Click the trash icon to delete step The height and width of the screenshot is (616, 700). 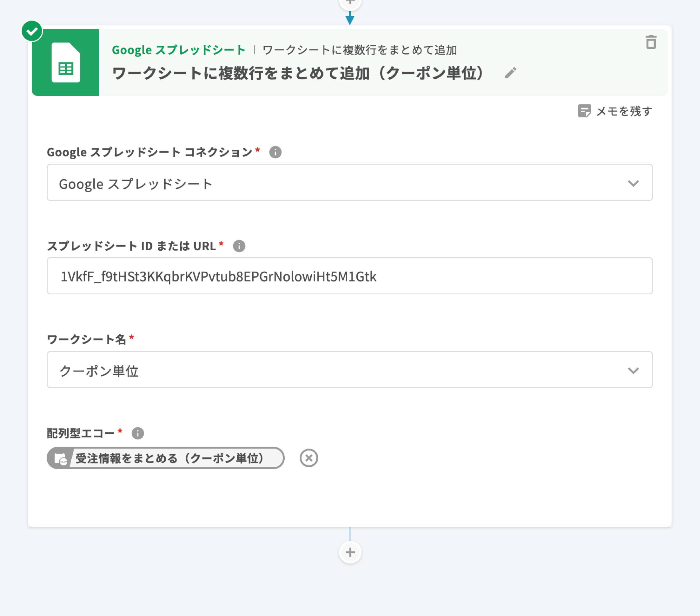[651, 42]
